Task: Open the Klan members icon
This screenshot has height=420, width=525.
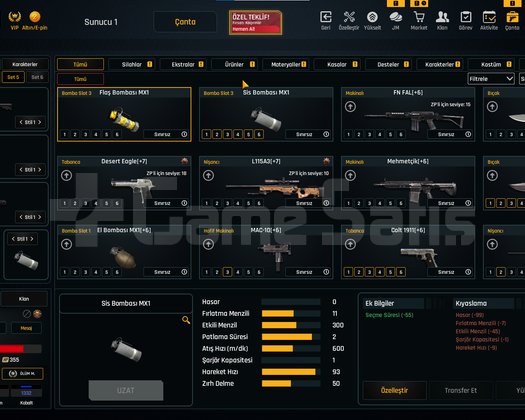Action: coord(442,17)
